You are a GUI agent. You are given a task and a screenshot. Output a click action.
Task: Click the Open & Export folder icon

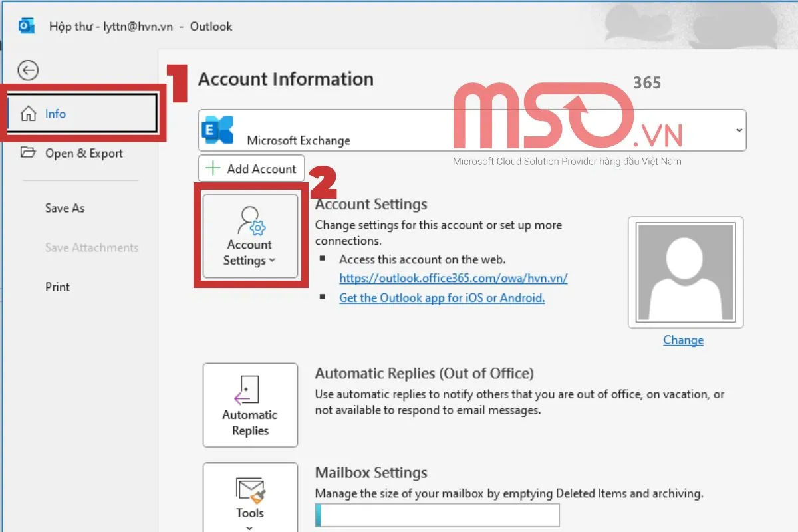click(28, 153)
